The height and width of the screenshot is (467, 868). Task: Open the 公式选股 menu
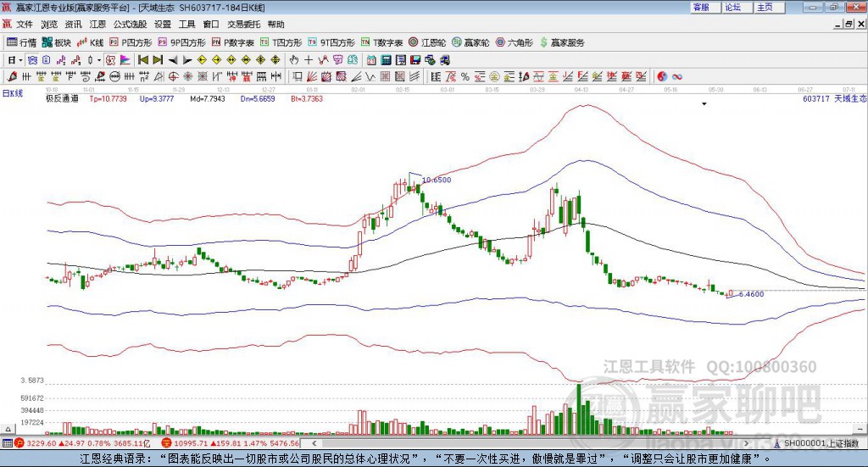tap(130, 25)
